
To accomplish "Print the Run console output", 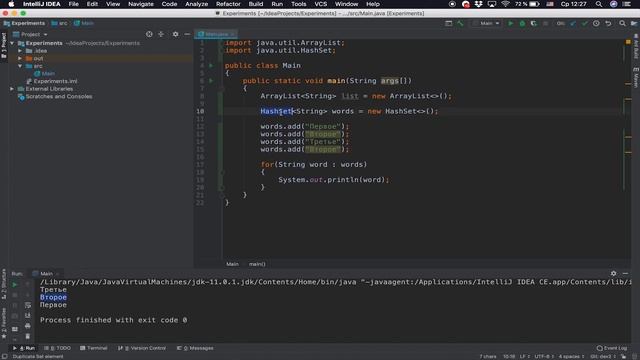I will tap(28, 326).
